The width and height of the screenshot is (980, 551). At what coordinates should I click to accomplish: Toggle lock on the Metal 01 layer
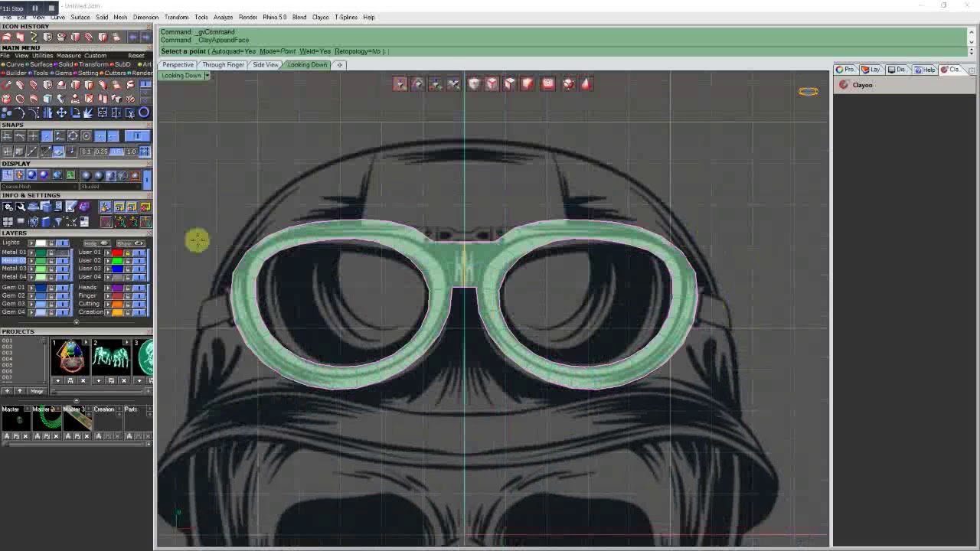pos(51,253)
